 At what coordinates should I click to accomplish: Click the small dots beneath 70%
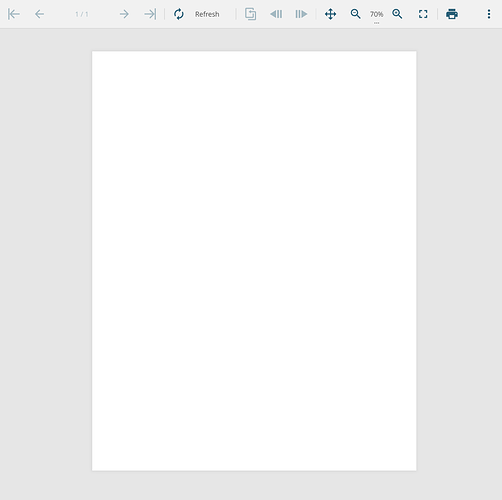tap(376, 23)
